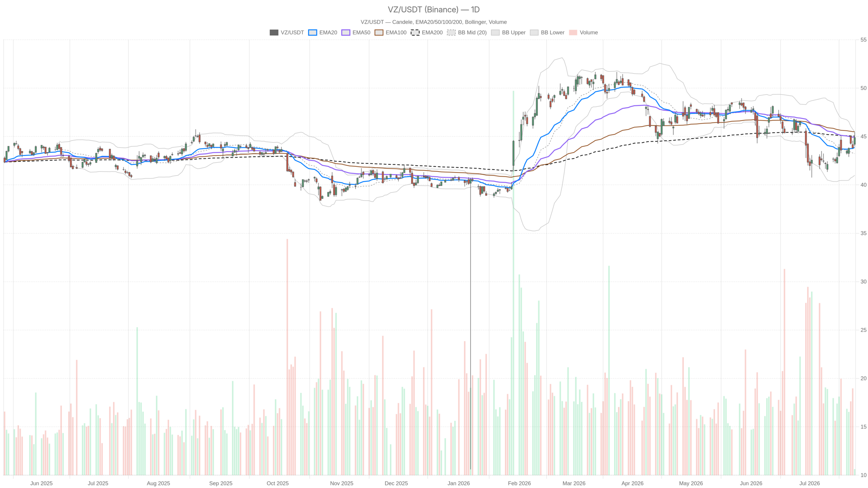Toggle BB Mid (20) legend entry

[467, 33]
